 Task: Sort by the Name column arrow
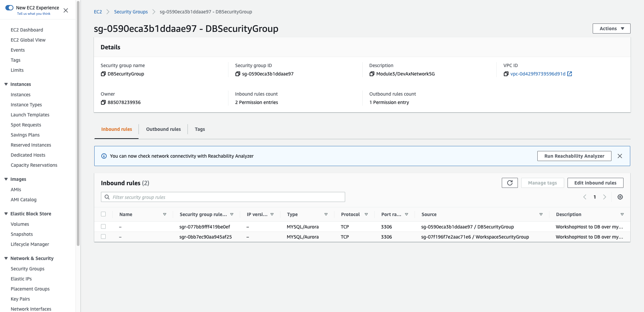coord(165,214)
